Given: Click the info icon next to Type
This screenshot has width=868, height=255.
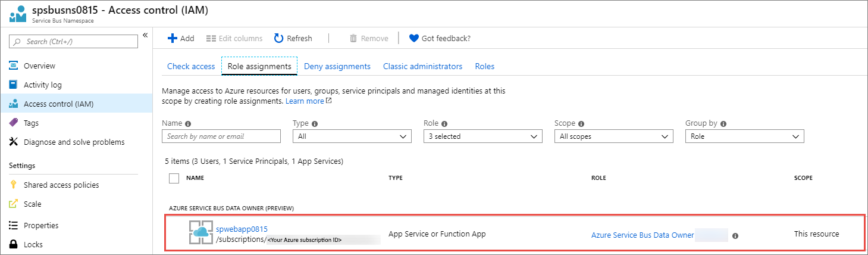Looking at the screenshot, I should click(315, 124).
